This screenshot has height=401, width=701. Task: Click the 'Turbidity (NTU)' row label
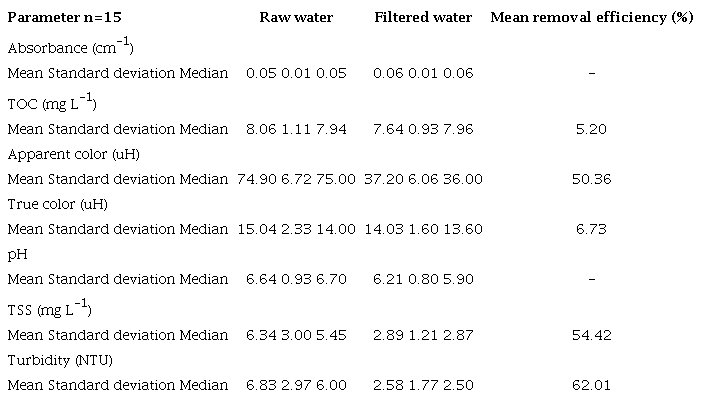60,359
